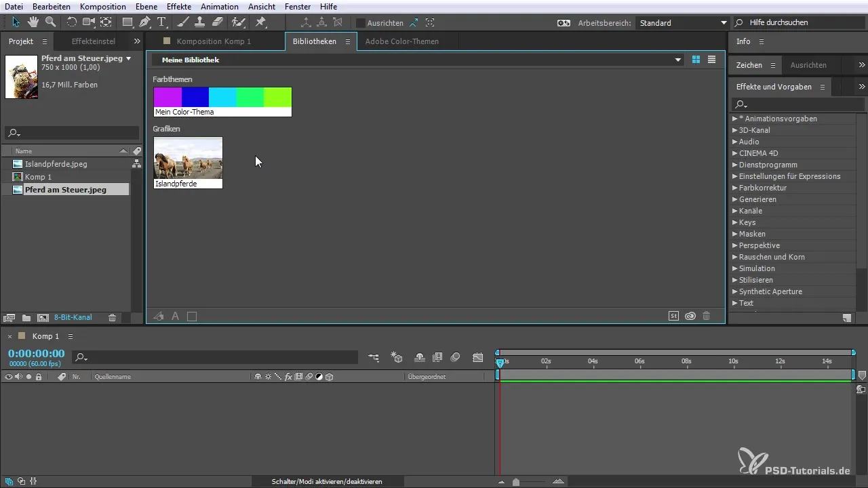
Task: Open the Fenster menu
Action: coord(298,6)
